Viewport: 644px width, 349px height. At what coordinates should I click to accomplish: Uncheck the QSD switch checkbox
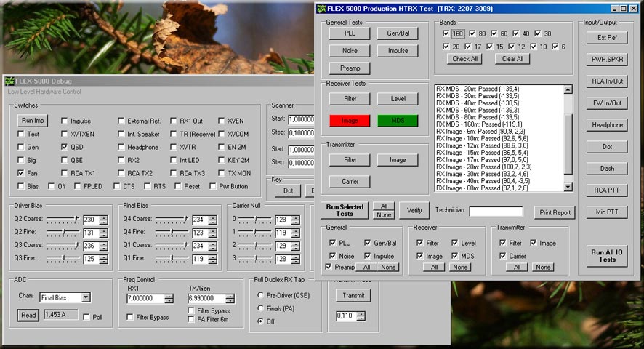(64, 147)
